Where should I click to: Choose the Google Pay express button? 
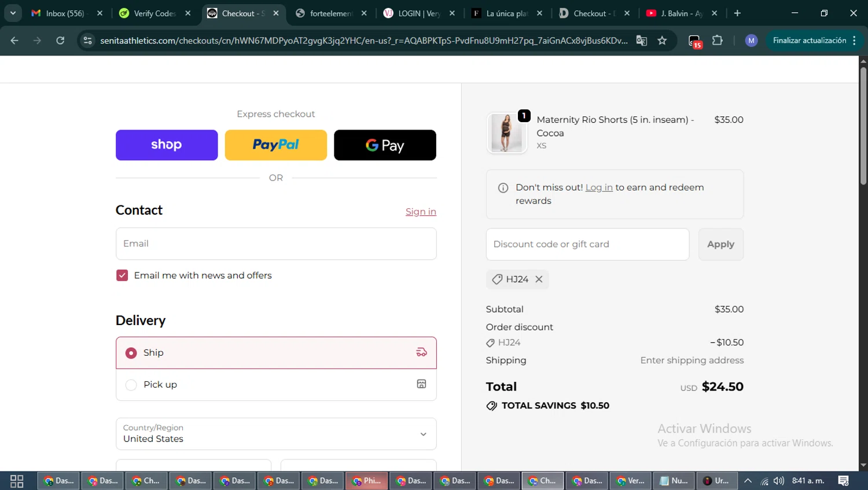click(x=385, y=145)
